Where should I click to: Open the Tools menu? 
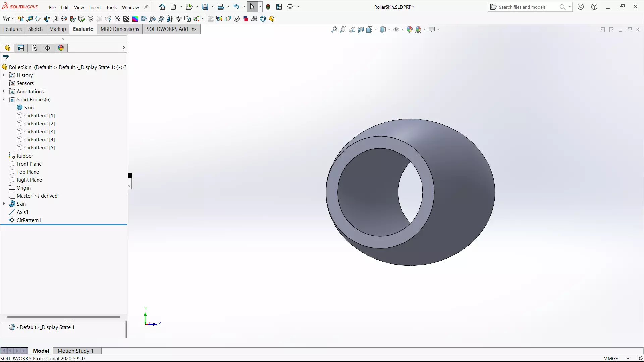(111, 7)
